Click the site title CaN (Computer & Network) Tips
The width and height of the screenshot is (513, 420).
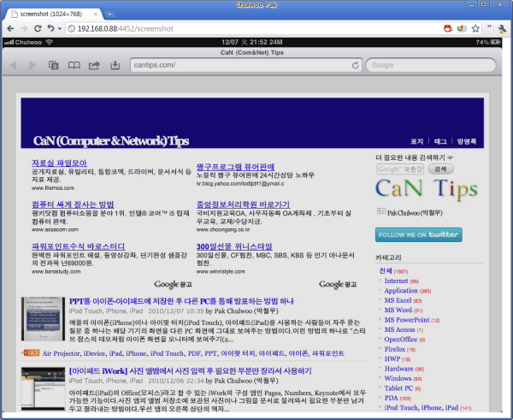click(111, 141)
